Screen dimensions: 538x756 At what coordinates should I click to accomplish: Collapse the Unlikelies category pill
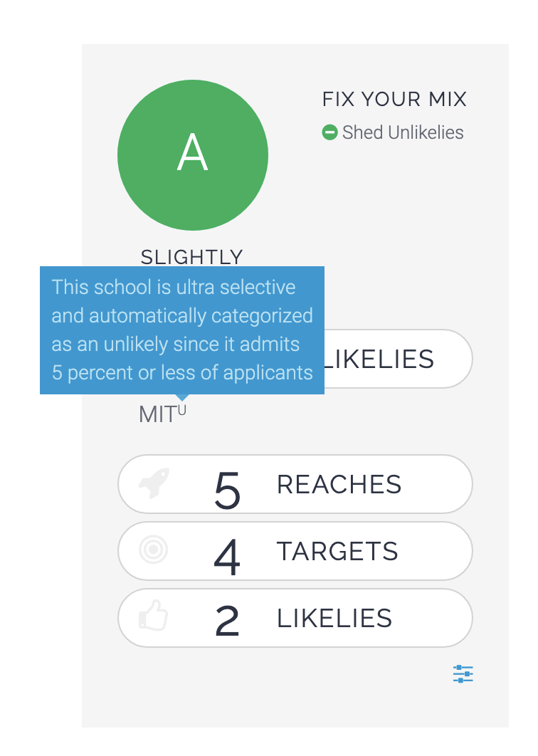point(399,359)
